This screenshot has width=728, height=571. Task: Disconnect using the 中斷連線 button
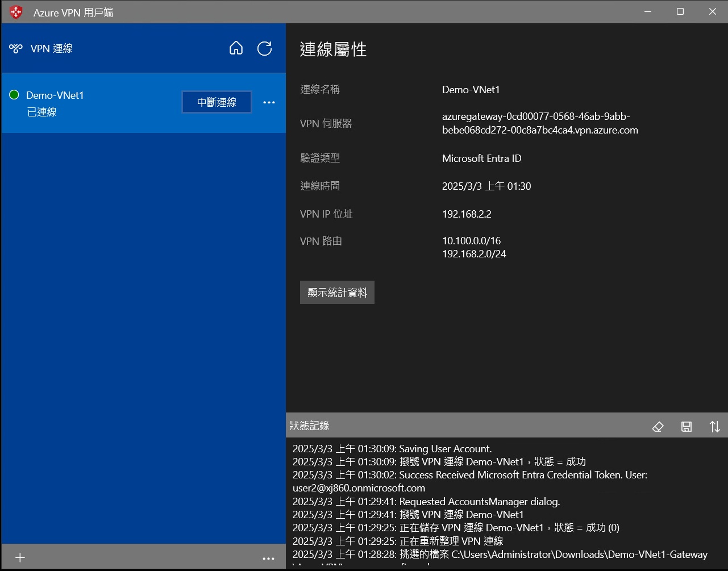tap(217, 102)
